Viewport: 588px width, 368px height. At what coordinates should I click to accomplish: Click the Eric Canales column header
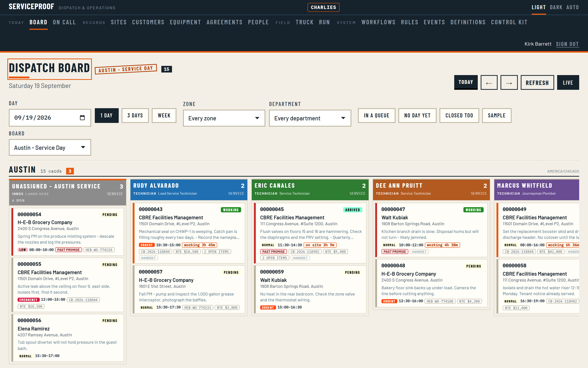[x=310, y=189]
